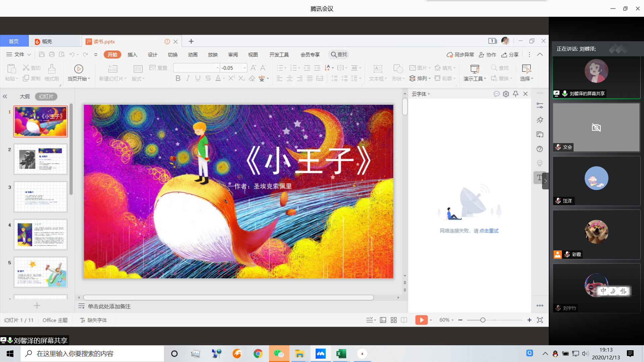Click the save icon in quick toolbar

click(42, 54)
